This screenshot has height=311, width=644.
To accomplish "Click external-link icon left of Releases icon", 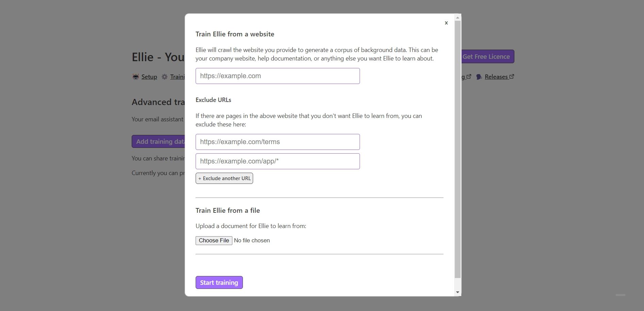I will click(x=469, y=76).
